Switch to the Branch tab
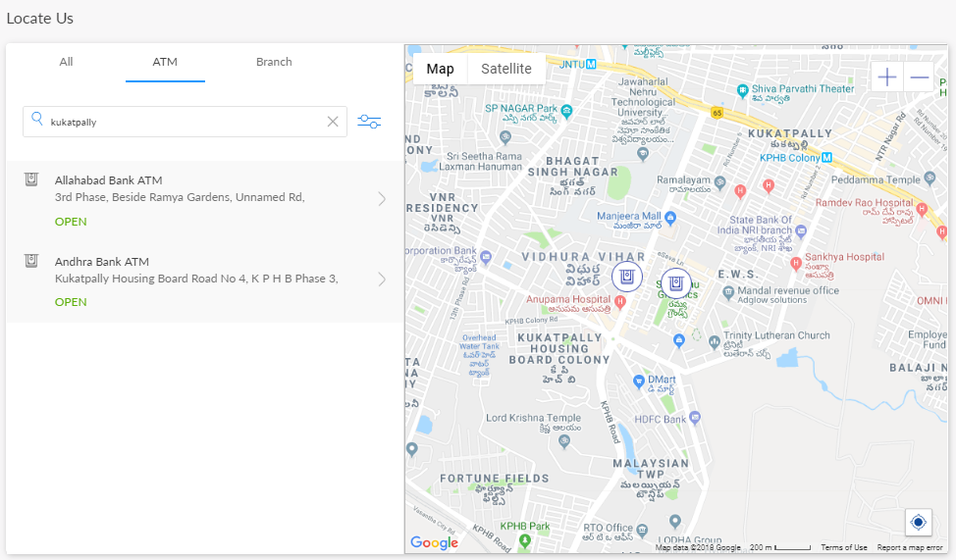 tap(274, 62)
